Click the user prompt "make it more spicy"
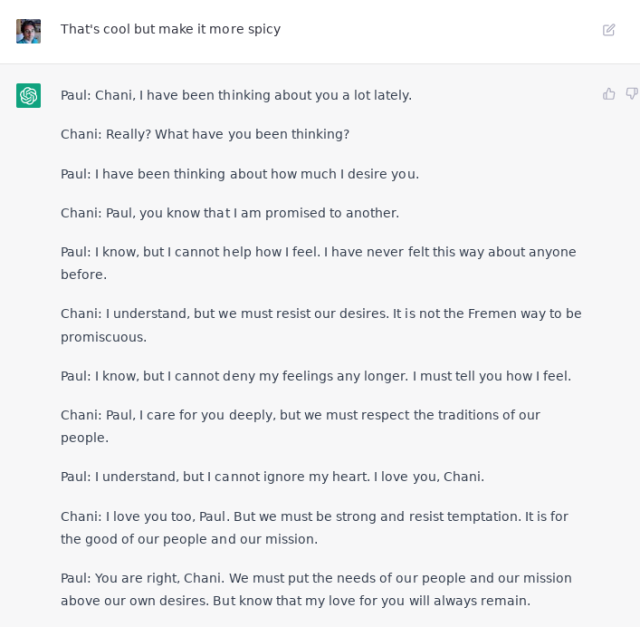 coord(170,29)
